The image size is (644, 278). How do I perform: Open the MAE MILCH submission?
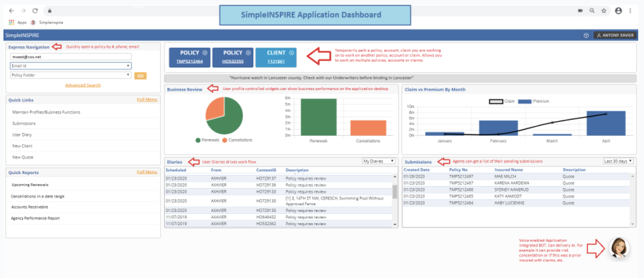pyautogui.click(x=516, y=176)
